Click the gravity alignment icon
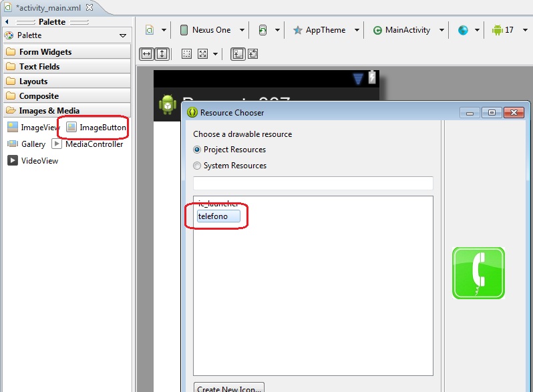The width and height of the screenshot is (533, 392). pyautogui.click(x=202, y=53)
